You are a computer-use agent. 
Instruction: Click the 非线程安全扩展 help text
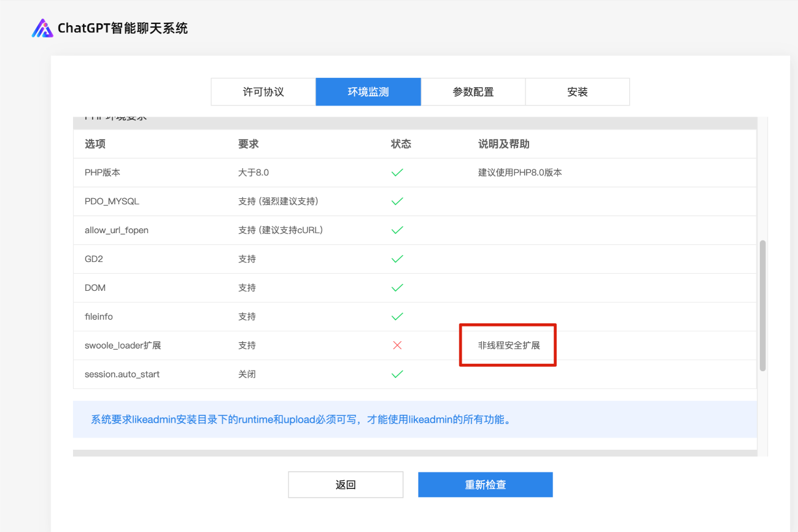509,345
